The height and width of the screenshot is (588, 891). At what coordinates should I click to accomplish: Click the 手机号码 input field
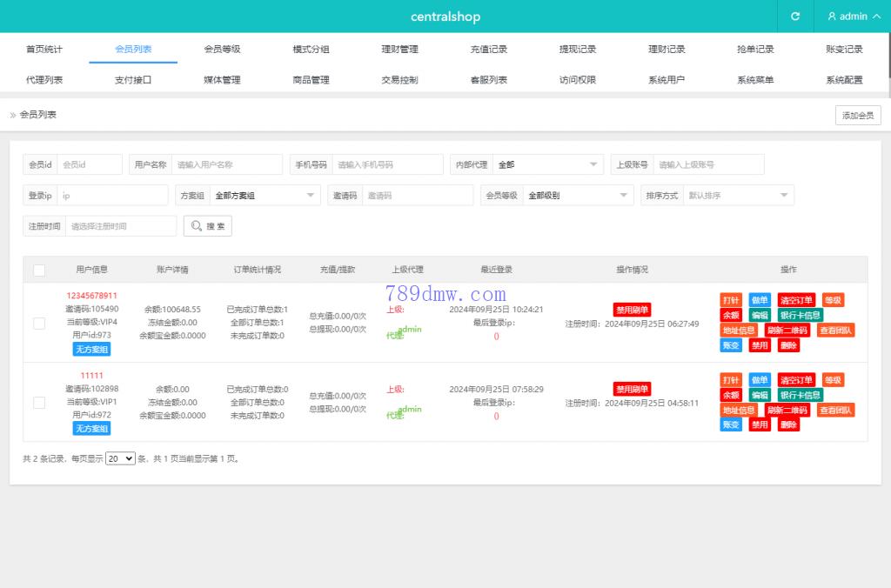[x=387, y=164]
